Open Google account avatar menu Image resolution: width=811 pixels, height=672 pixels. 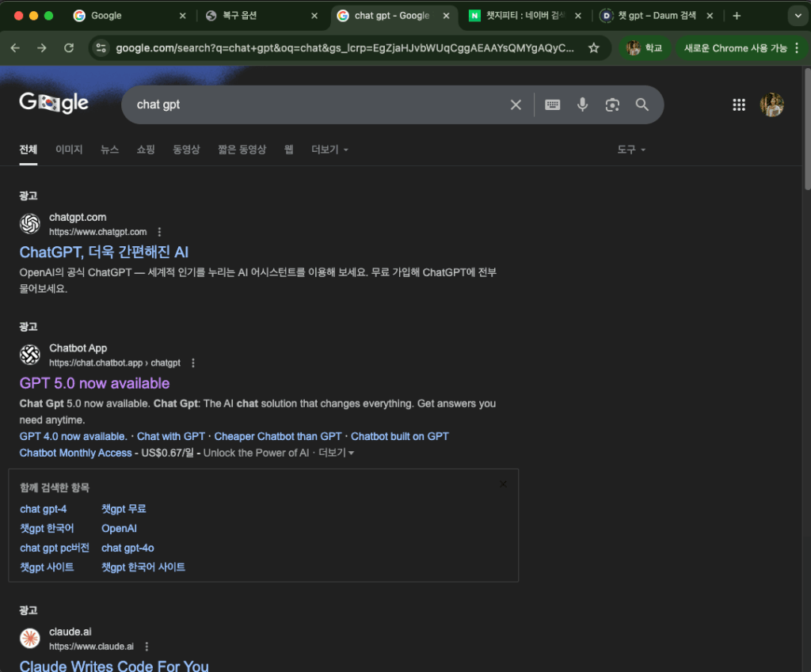tap(771, 105)
